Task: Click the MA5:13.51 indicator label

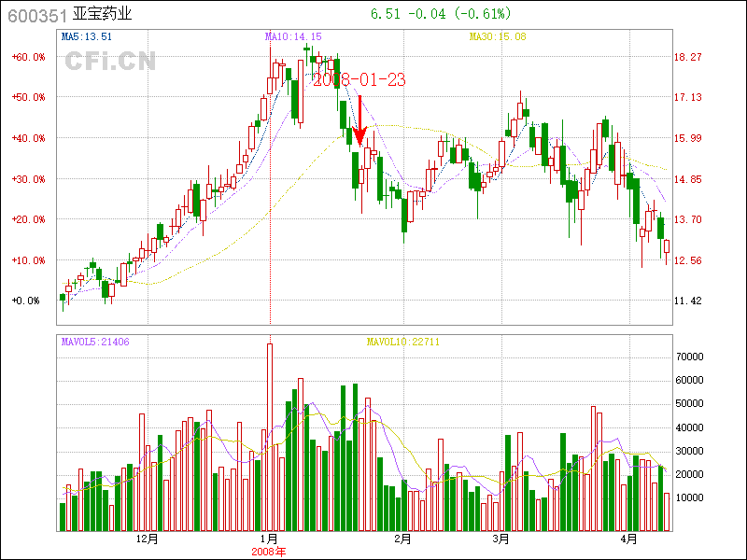Action: click(87, 36)
